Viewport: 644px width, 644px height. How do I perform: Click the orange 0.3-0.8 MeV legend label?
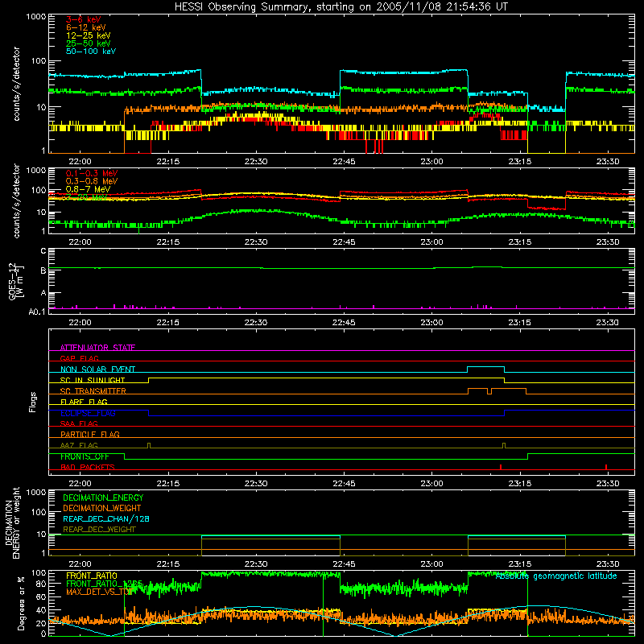click(92, 181)
